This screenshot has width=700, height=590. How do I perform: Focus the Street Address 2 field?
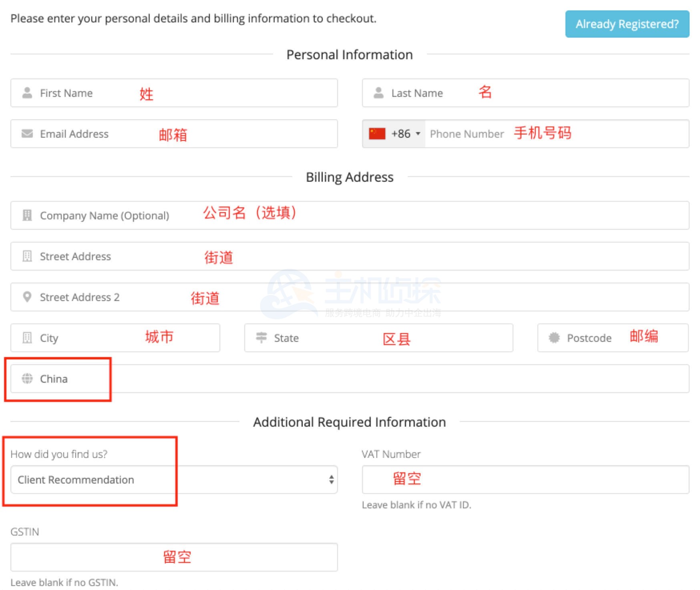coord(350,297)
